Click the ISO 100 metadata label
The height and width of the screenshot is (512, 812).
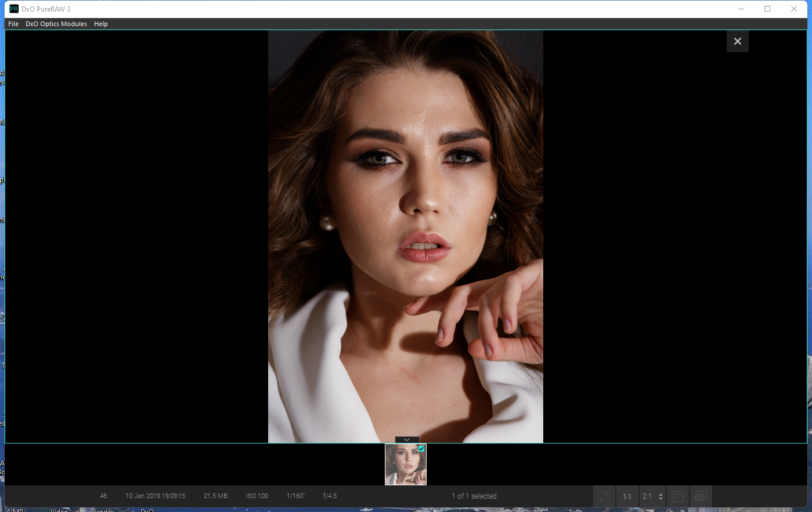(257, 496)
